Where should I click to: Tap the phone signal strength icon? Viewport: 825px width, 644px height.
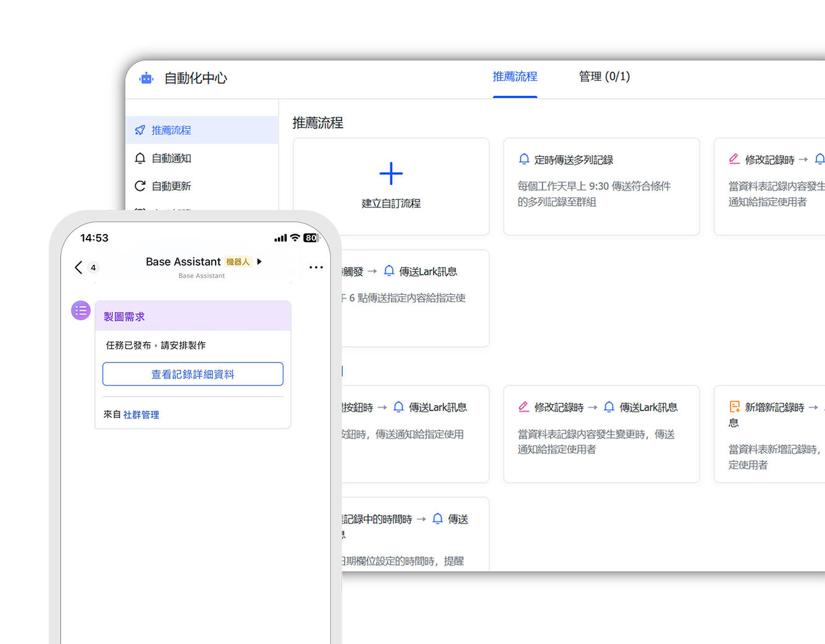tap(280, 238)
